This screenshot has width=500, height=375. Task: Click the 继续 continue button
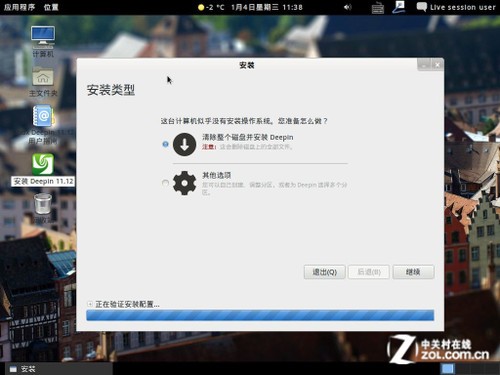[x=413, y=272]
